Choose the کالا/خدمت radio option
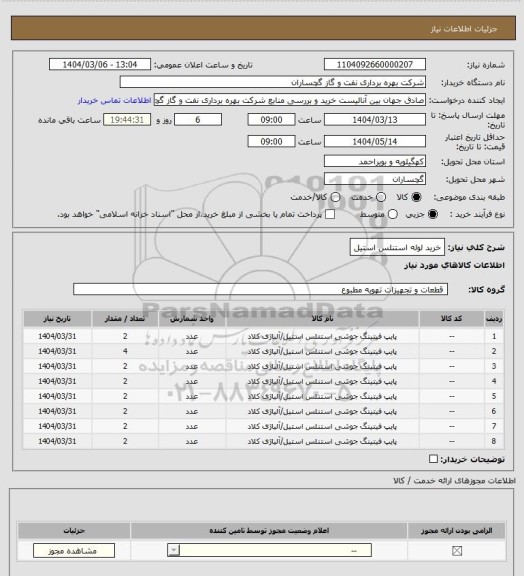 point(335,197)
